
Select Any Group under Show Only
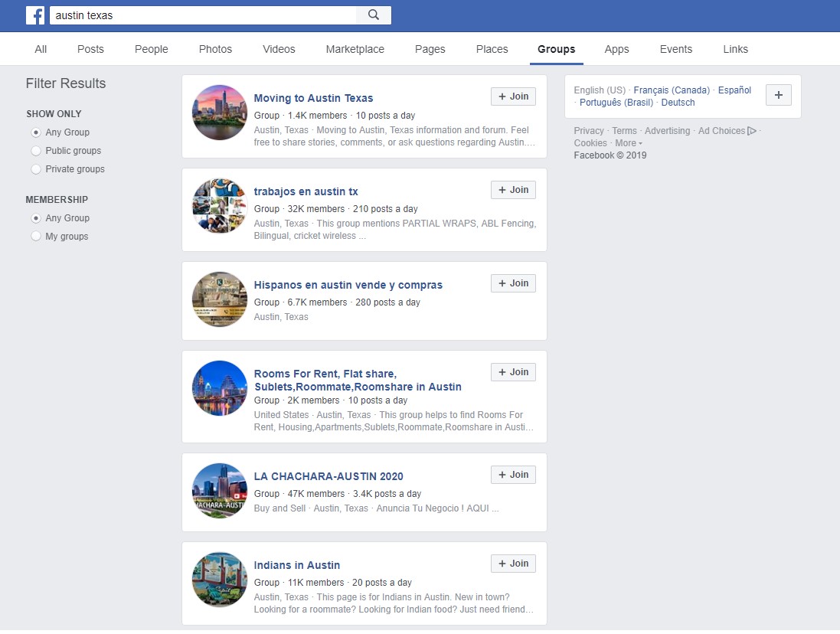(x=36, y=132)
